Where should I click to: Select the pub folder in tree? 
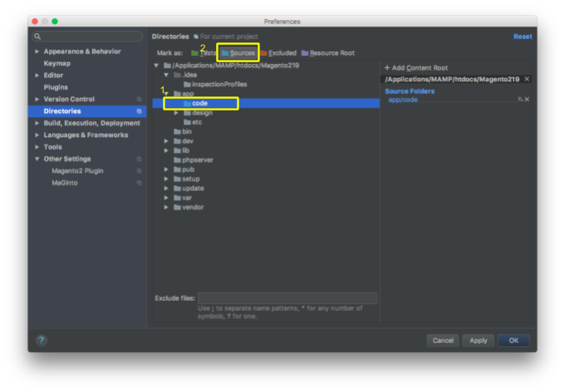(x=188, y=169)
